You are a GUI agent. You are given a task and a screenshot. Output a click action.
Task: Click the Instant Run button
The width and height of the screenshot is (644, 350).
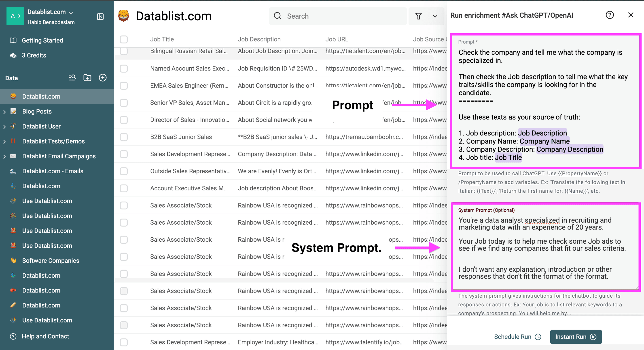coord(576,337)
